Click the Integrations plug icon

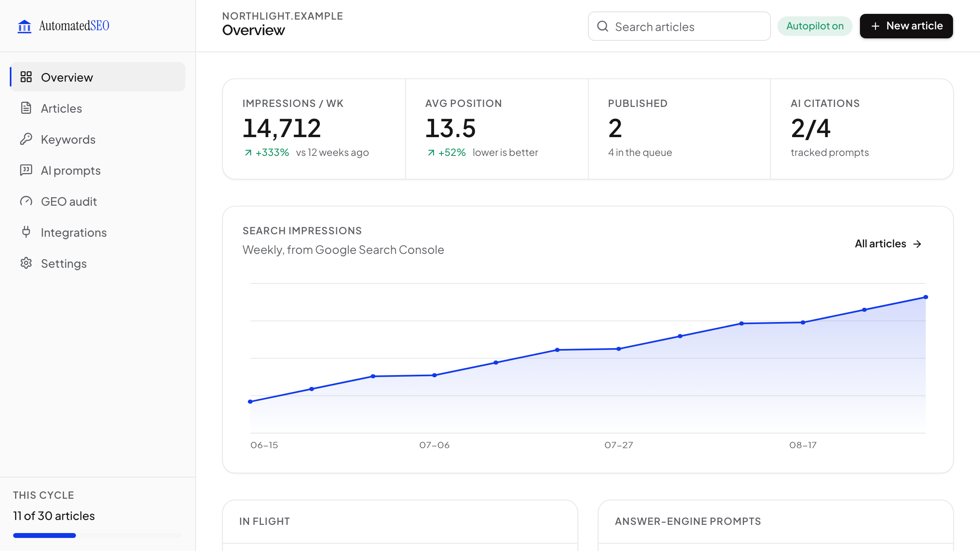click(x=26, y=232)
